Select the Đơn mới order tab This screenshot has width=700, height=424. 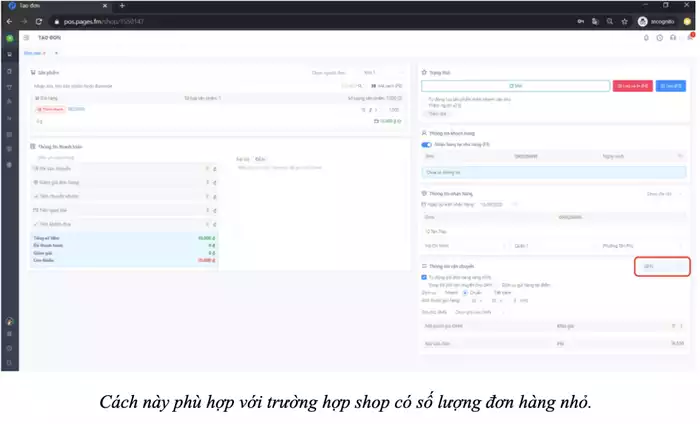[x=35, y=53]
